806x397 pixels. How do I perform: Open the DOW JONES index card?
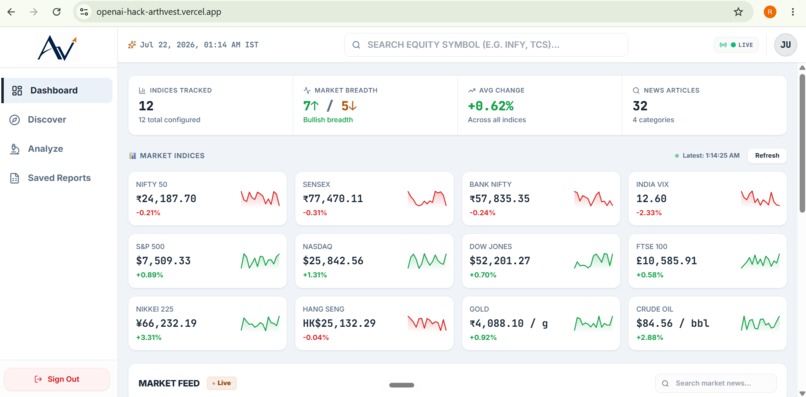(x=541, y=261)
